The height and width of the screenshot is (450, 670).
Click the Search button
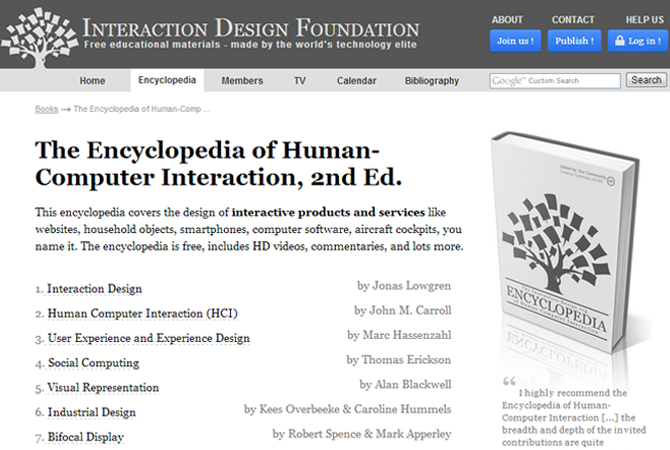coord(646,80)
